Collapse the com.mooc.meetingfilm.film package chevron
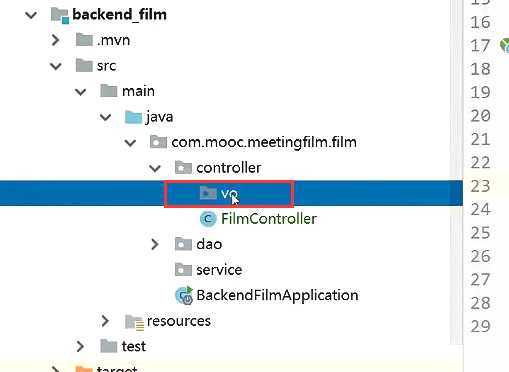This screenshot has width=509, height=372. [x=130, y=143]
